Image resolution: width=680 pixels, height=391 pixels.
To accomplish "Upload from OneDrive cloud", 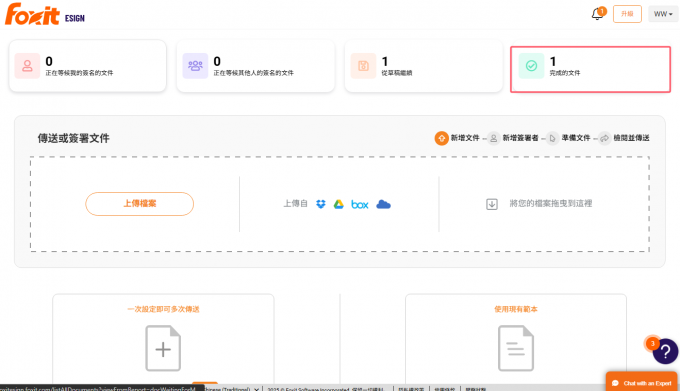I will (x=383, y=204).
